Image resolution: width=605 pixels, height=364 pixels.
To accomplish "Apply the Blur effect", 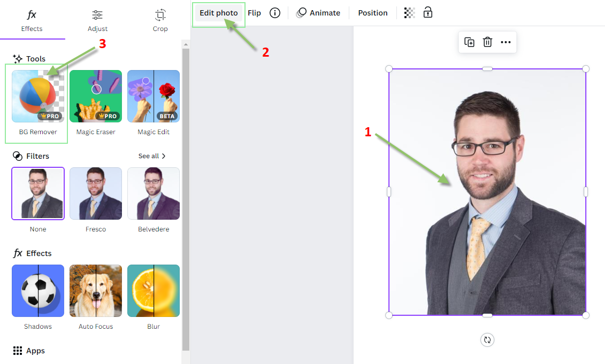I will coord(154,291).
